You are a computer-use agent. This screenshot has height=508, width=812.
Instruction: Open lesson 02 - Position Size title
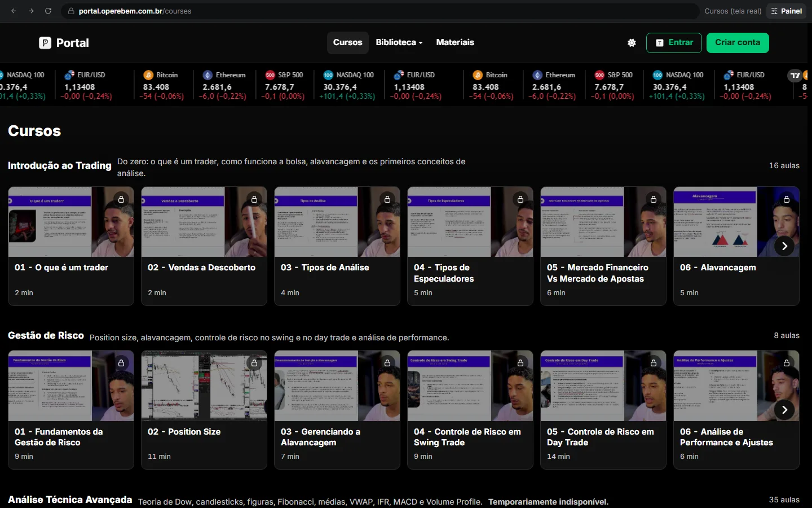coord(184,432)
